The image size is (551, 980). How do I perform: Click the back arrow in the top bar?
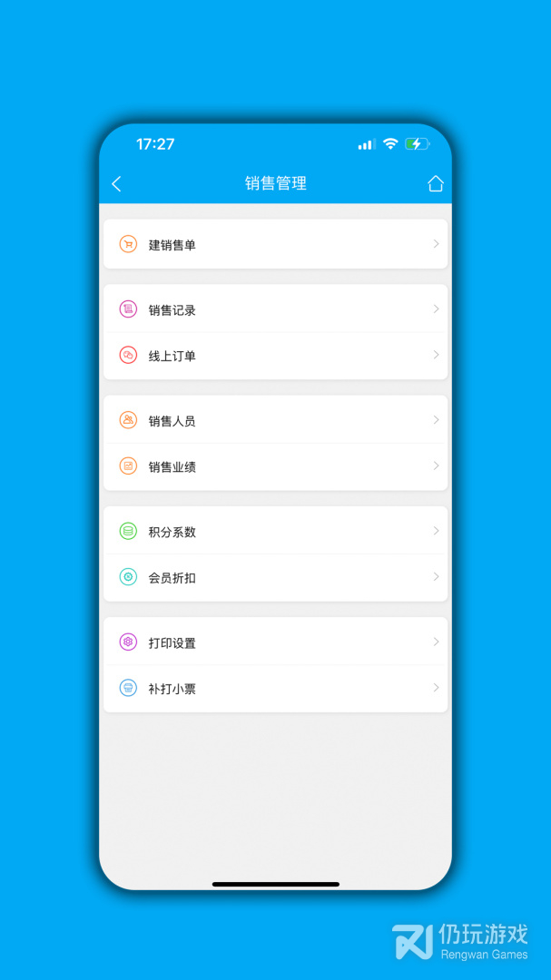click(116, 183)
